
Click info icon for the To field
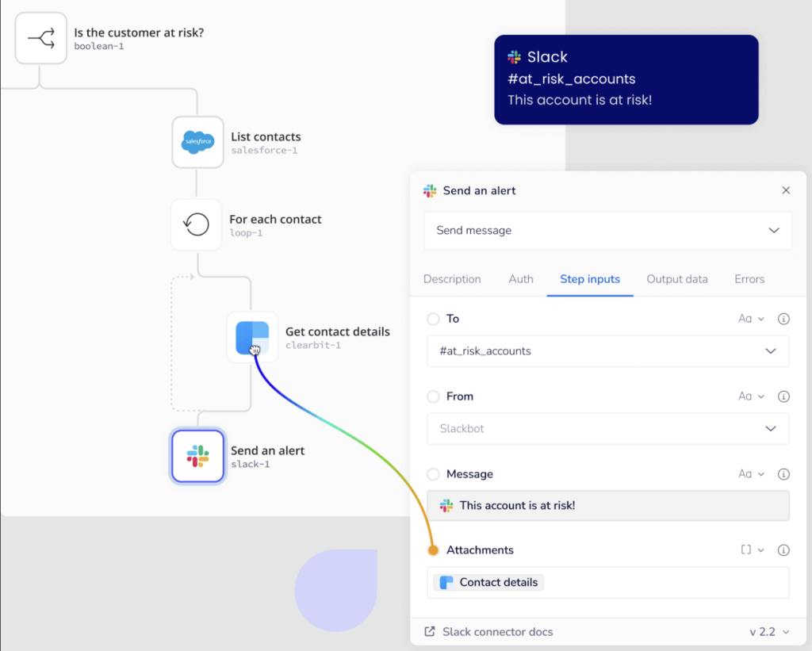pos(783,319)
